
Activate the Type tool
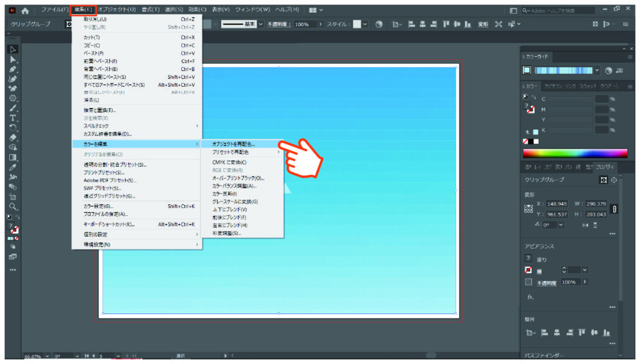12,118
